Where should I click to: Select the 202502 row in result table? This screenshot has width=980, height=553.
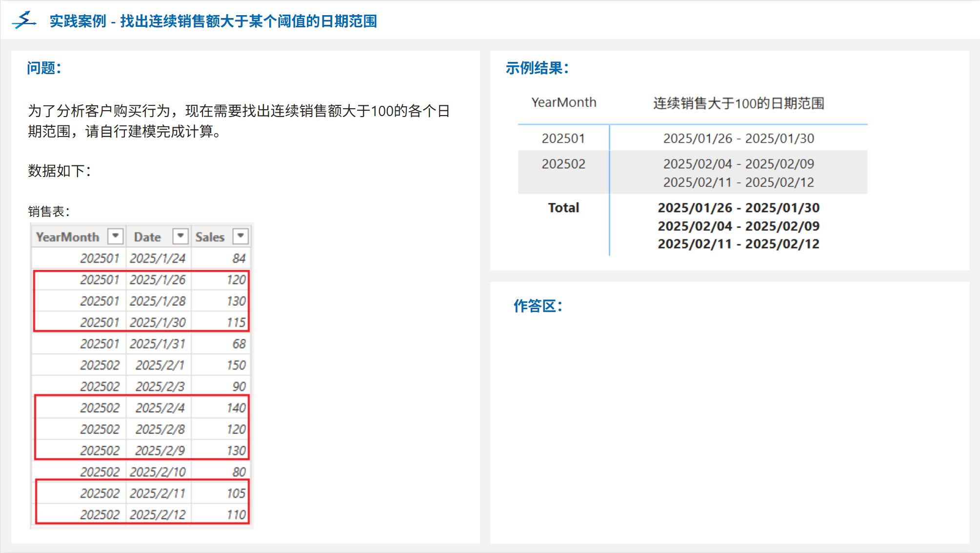(563, 164)
